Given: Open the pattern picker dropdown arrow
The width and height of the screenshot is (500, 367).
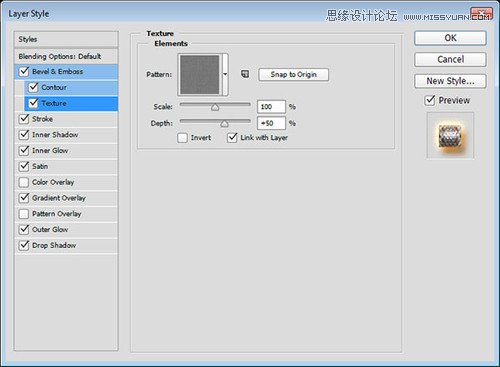Looking at the screenshot, I should [225, 74].
